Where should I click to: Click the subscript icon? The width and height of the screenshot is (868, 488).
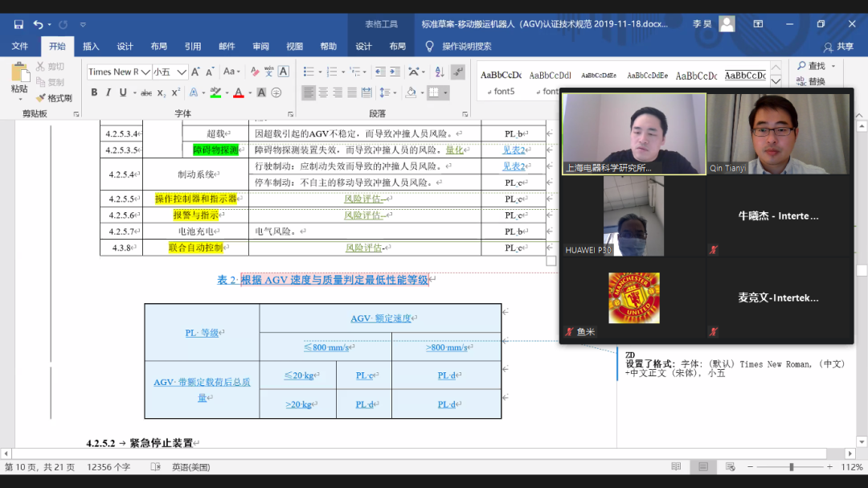tap(162, 92)
